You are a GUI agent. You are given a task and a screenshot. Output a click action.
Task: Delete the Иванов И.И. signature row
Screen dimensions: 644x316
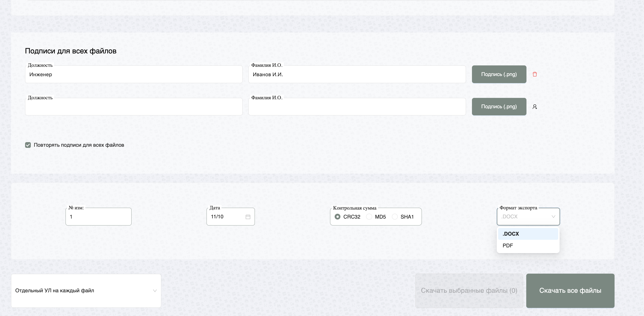coord(535,74)
